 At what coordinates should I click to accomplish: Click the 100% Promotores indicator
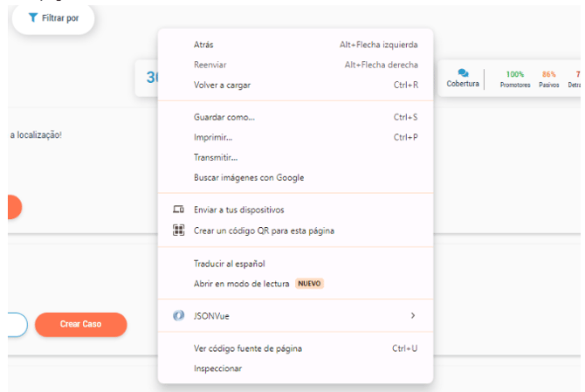point(515,79)
